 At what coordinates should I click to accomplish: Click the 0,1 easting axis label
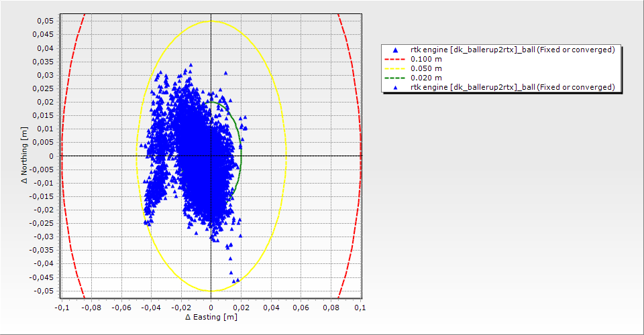(x=361, y=308)
